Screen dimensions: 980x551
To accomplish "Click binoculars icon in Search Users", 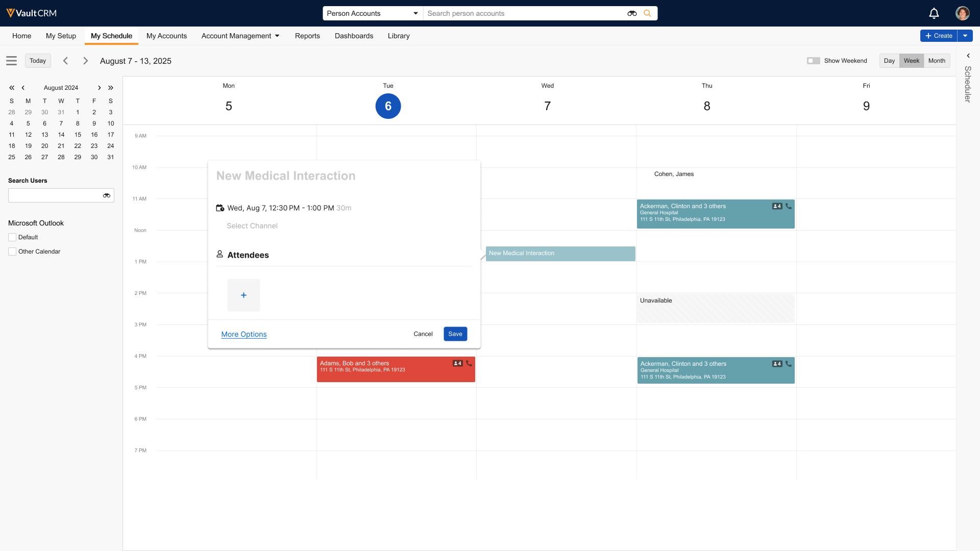I will (x=107, y=195).
